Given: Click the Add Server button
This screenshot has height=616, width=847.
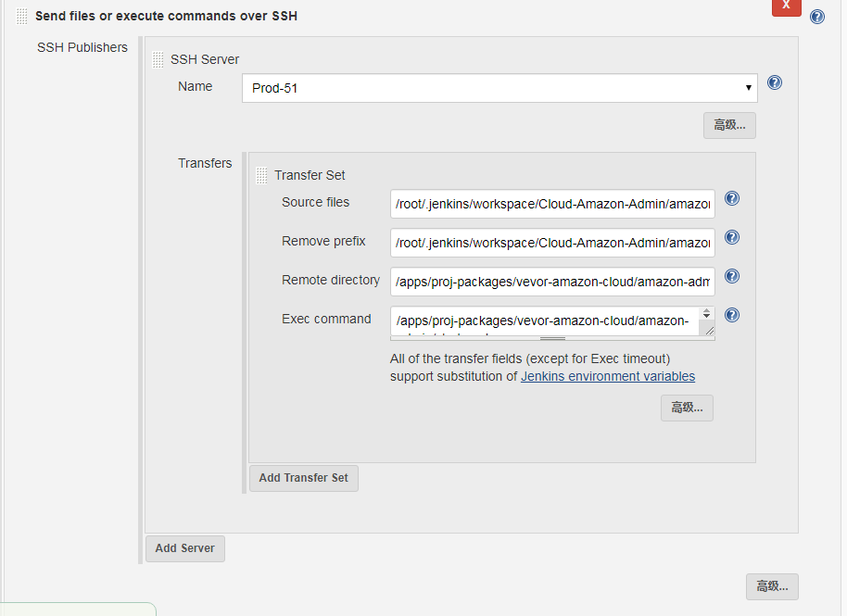Looking at the screenshot, I should pyautogui.click(x=185, y=548).
